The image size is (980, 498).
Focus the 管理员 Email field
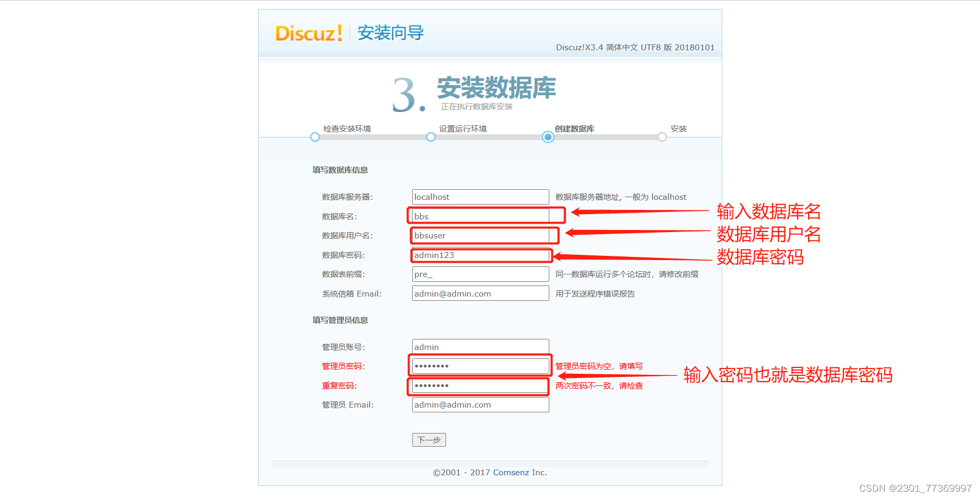point(480,404)
